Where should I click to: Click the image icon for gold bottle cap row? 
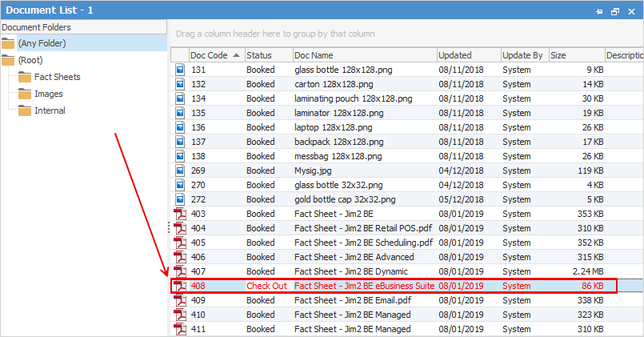click(180, 199)
